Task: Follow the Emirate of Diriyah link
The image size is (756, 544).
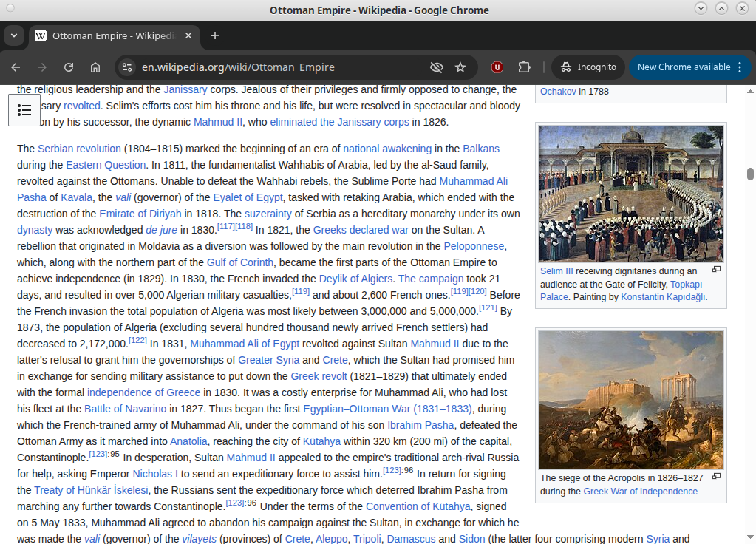Action: click(140, 214)
